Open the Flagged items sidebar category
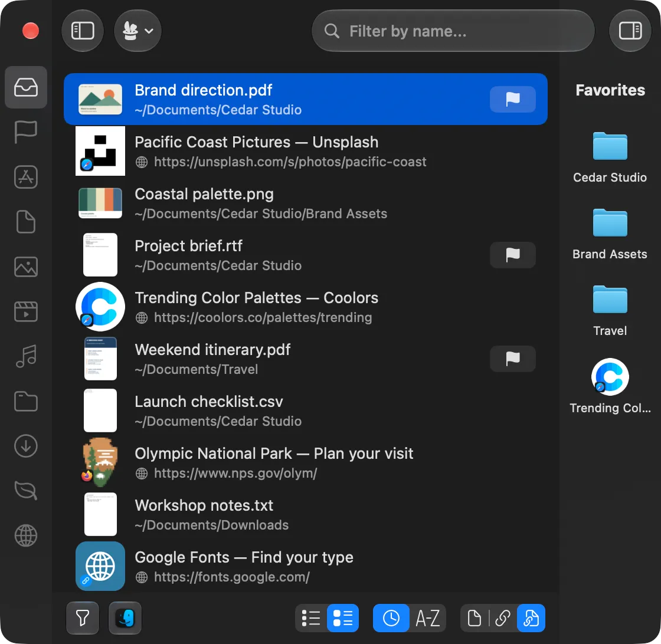Screen dimensions: 661x644 pos(26,132)
